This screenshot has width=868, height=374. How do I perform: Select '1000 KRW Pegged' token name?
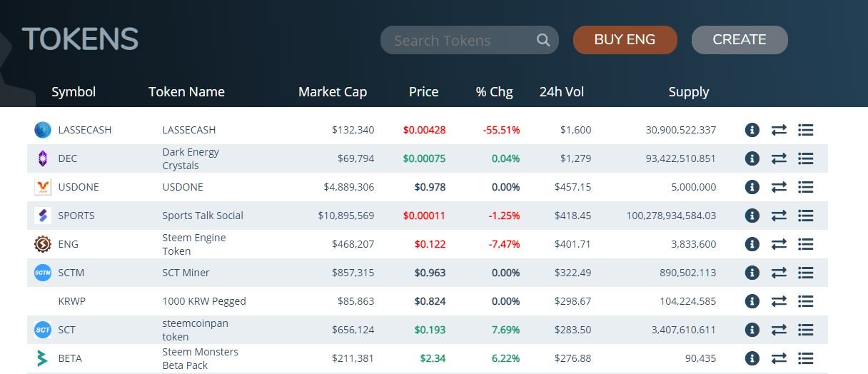(204, 301)
